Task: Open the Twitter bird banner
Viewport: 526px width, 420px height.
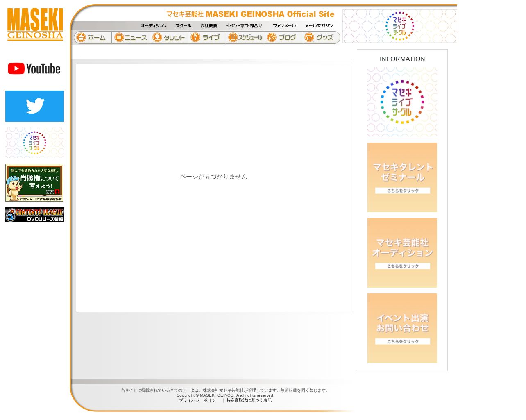Action: coord(34,106)
